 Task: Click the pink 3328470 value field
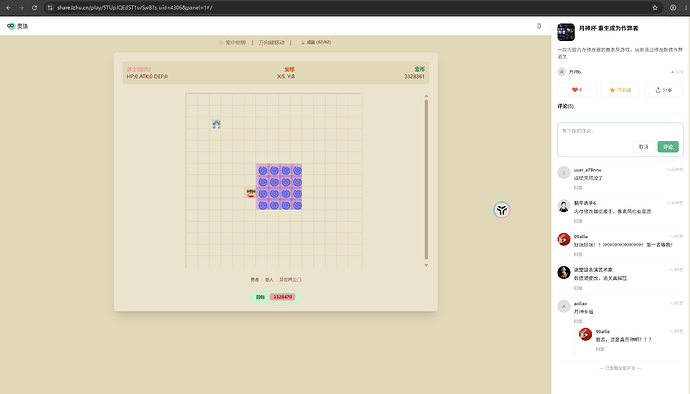[283, 297]
